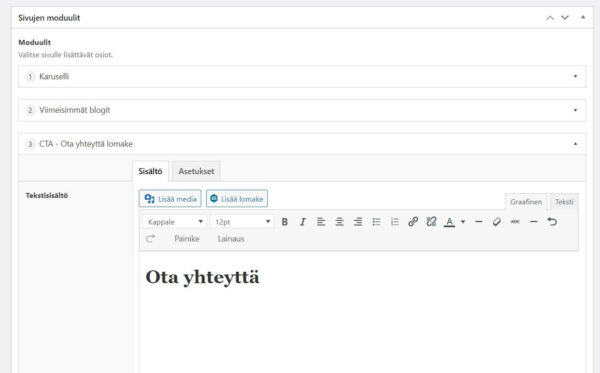Expand the Viimeisimmät blogit module
Viewport: 600px width, 373px height.
(575, 110)
